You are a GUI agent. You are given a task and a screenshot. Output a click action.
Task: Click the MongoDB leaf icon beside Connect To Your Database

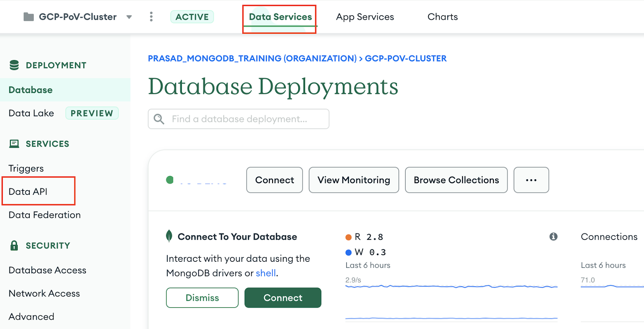(169, 236)
